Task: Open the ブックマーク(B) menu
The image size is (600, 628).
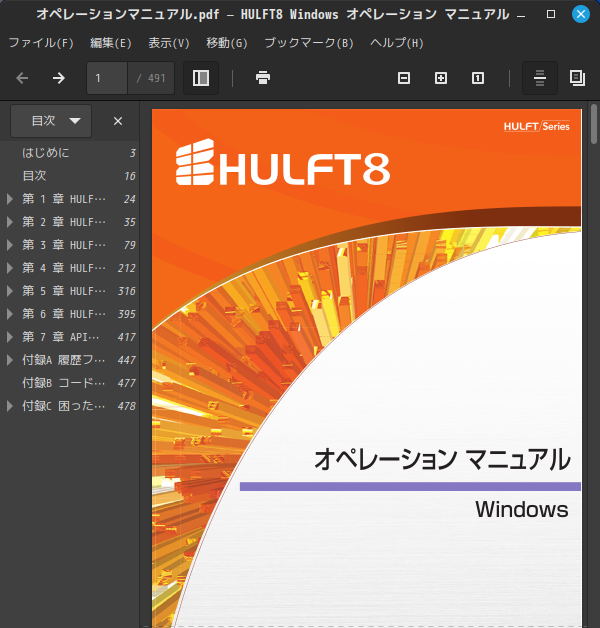Action: pos(309,43)
